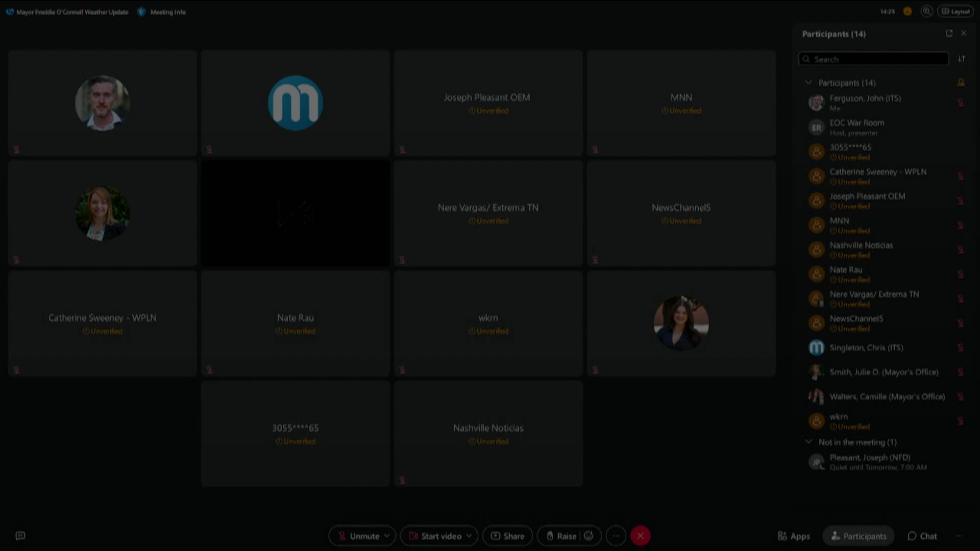Click the red leave meeting button
The height and width of the screenshot is (551, 980).
click(x=641, y=536)
